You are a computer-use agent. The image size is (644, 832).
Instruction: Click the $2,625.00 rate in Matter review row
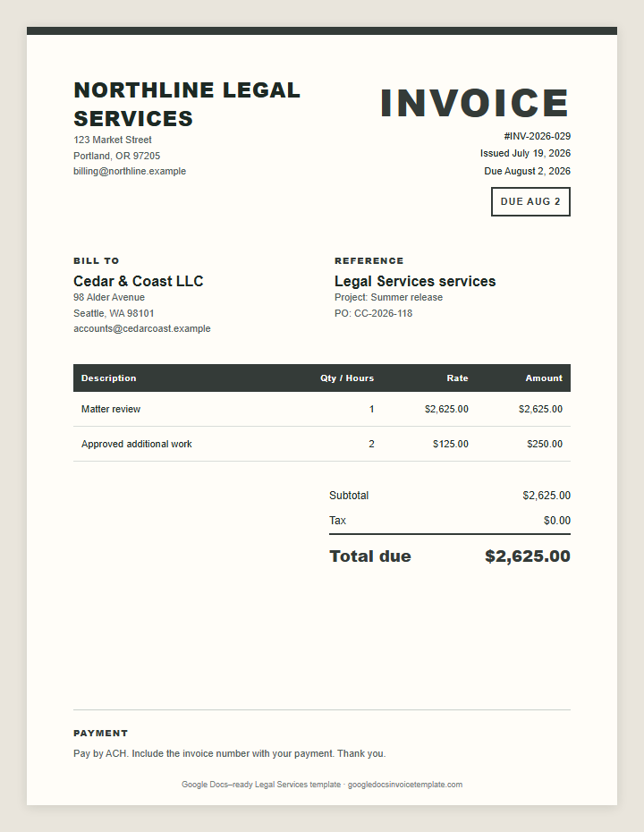pos(446,409)
